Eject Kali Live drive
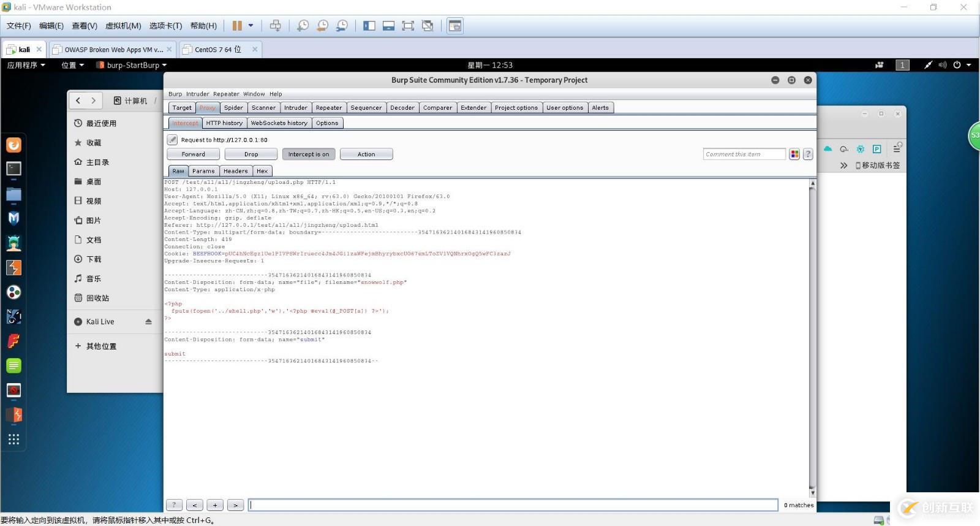Viewport: 980px width, 526px height. click(x=148, y=322)
